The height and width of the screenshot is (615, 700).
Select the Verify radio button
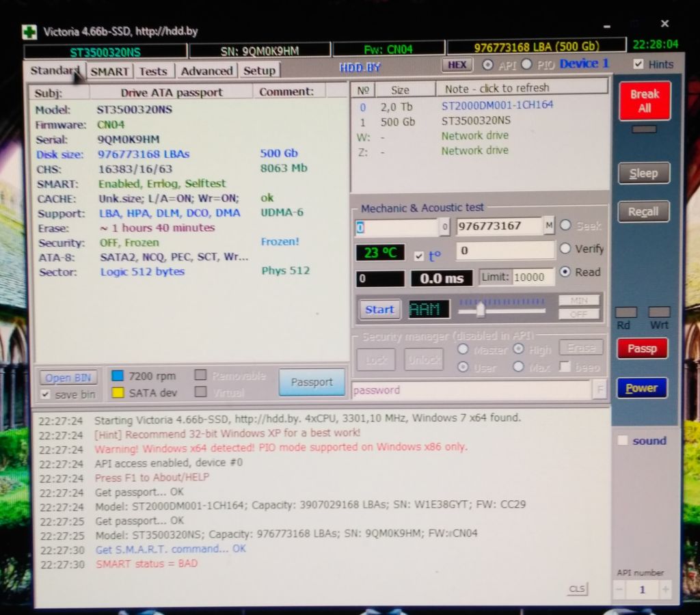(565, 248)
